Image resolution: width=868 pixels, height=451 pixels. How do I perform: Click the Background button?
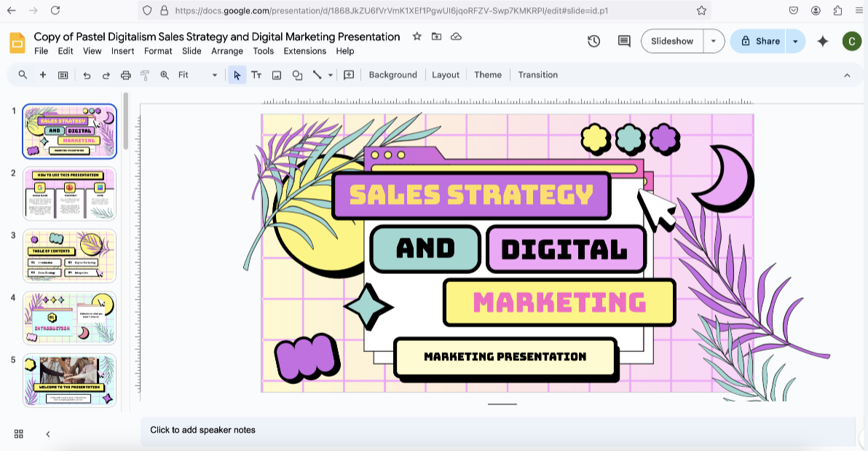[392, 75]
